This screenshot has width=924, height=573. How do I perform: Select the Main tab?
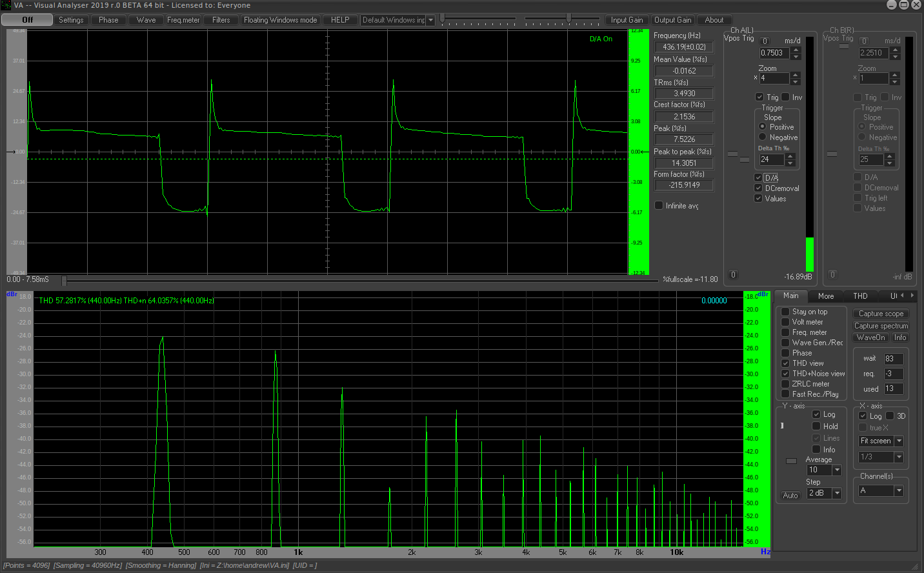coord(790,296)
